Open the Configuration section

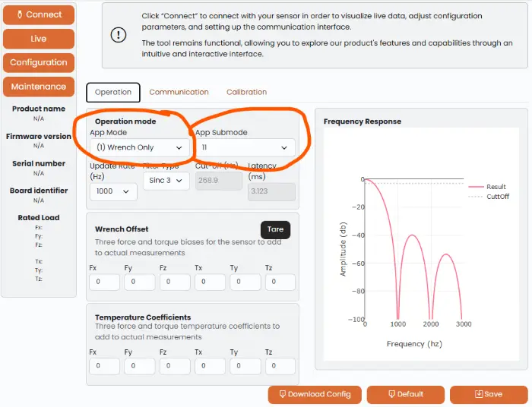click(39, 62)
